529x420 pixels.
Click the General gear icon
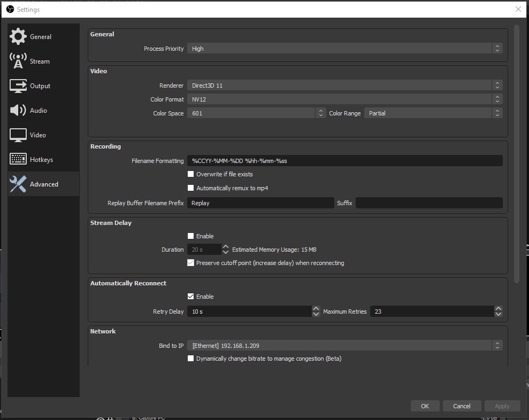[x=18, y=36]
